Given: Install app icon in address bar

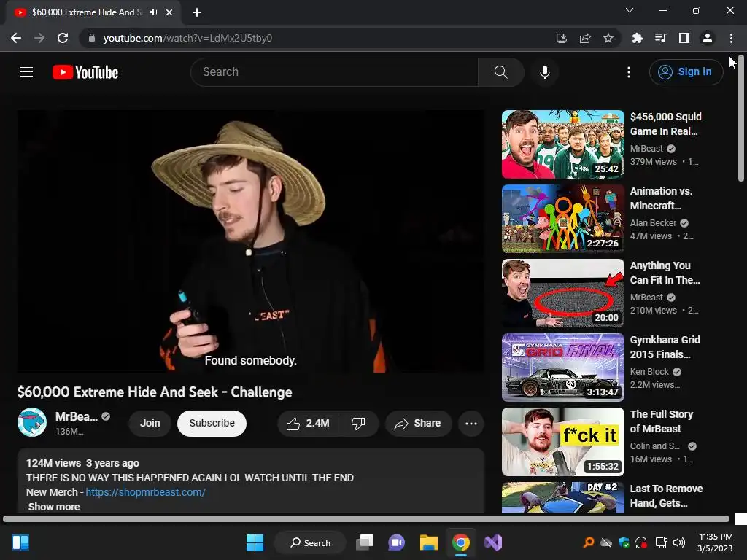Looking at the screenshot, I should [562, 38].
